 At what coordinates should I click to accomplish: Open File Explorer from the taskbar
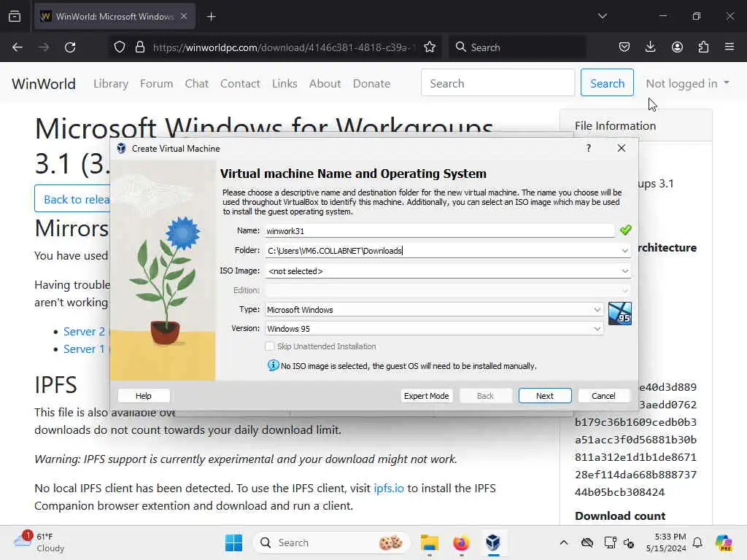[x=429, y=542]
